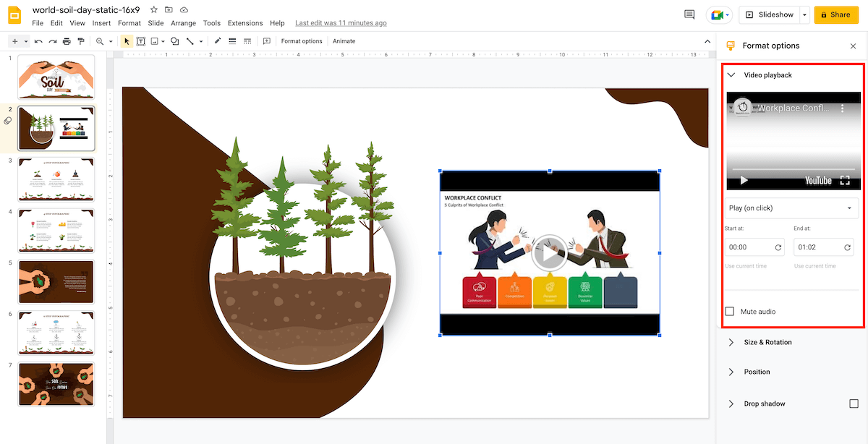Hide the menus with the collapse arrow

point(707,41)
